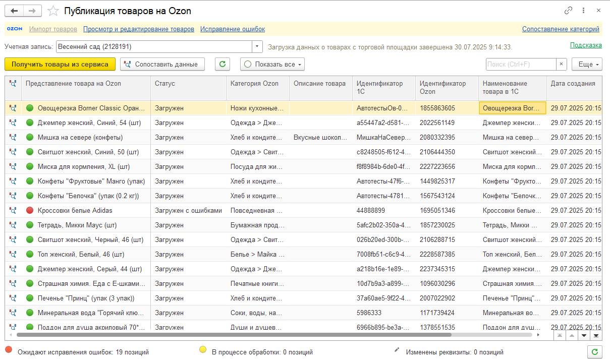Open the Еще menu

point(587,64)
